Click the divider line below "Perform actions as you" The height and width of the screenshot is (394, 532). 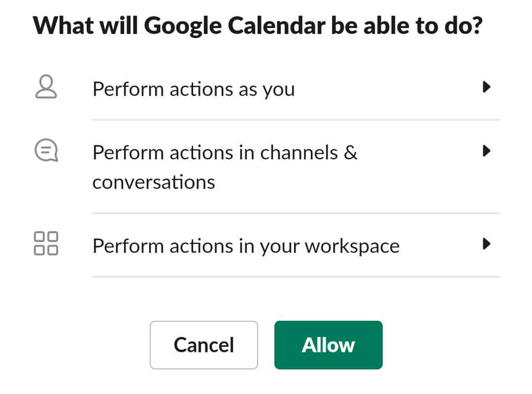(296, 120)
